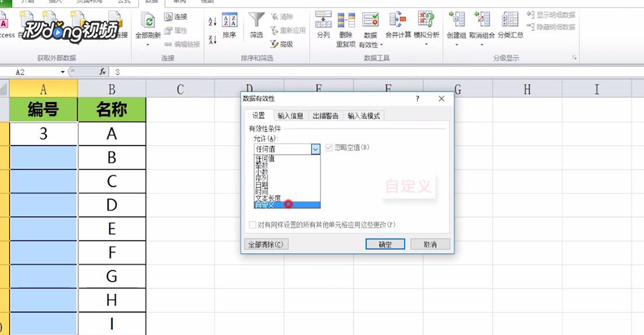Select column H header
The image size is (644, 335).
[x=527, y=89]
